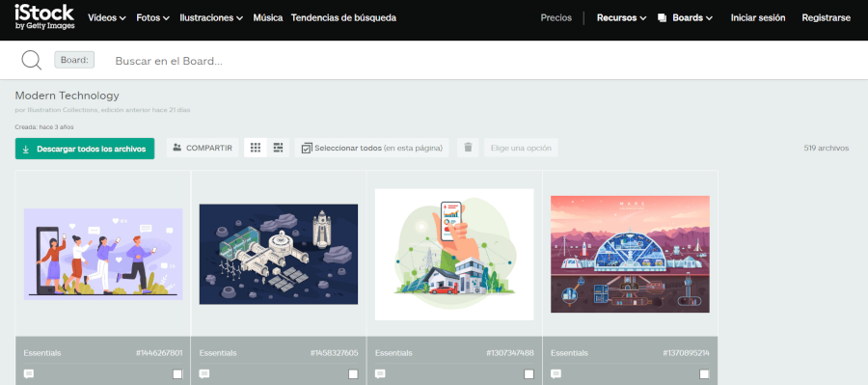Click image ID #1458327605 text
The width and height of the screenshot is (868, 385).
point(335,353)
